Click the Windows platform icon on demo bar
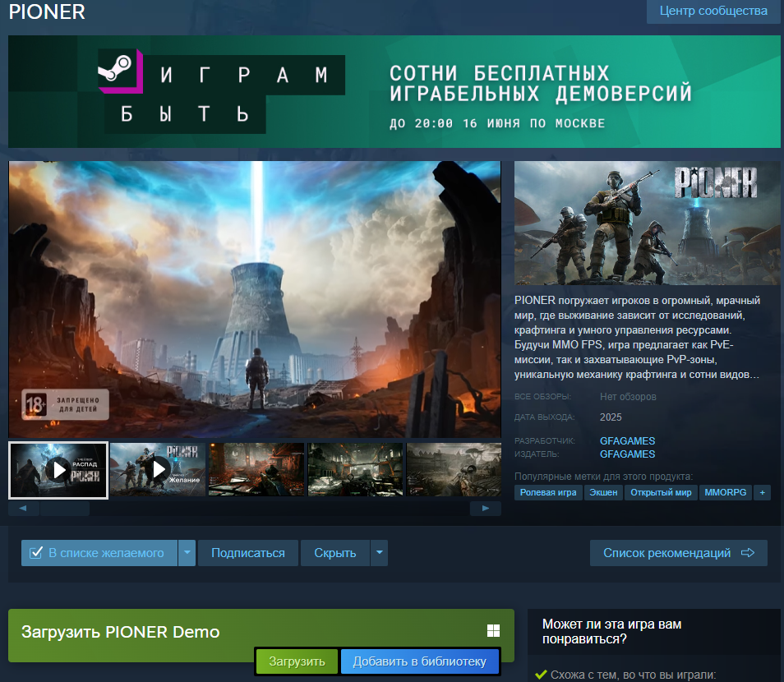This screenshot has width=784, height=682. tap(494, 630)
